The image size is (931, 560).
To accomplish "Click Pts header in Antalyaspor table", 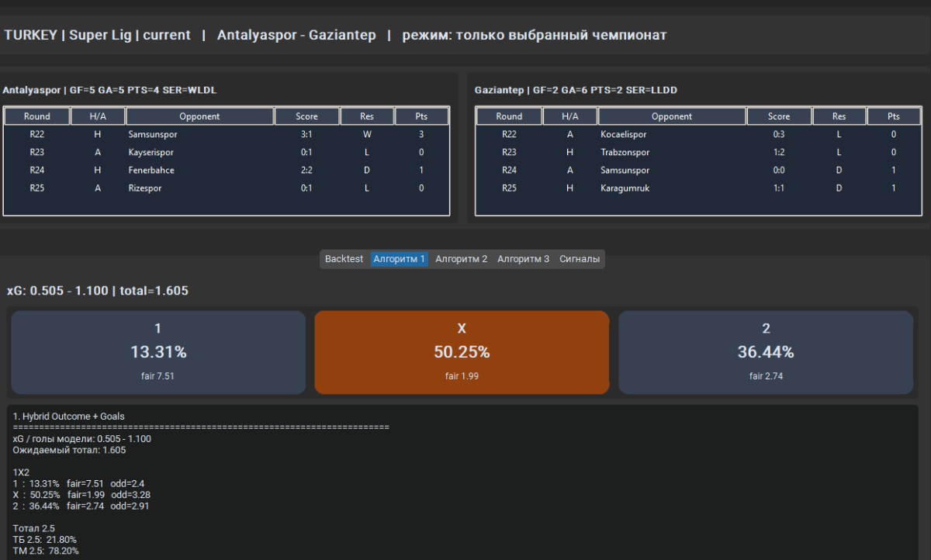I will pyautogui.click(x=421, y=116).
